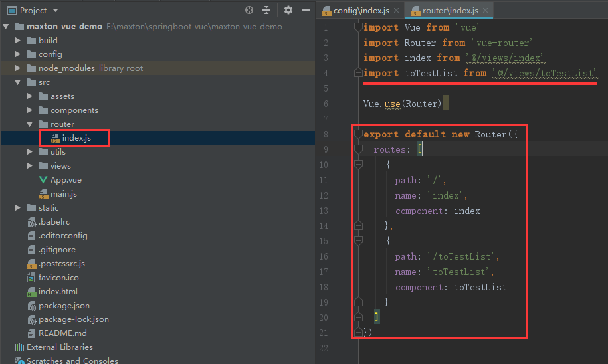Expand the config folder

[18, 54]
